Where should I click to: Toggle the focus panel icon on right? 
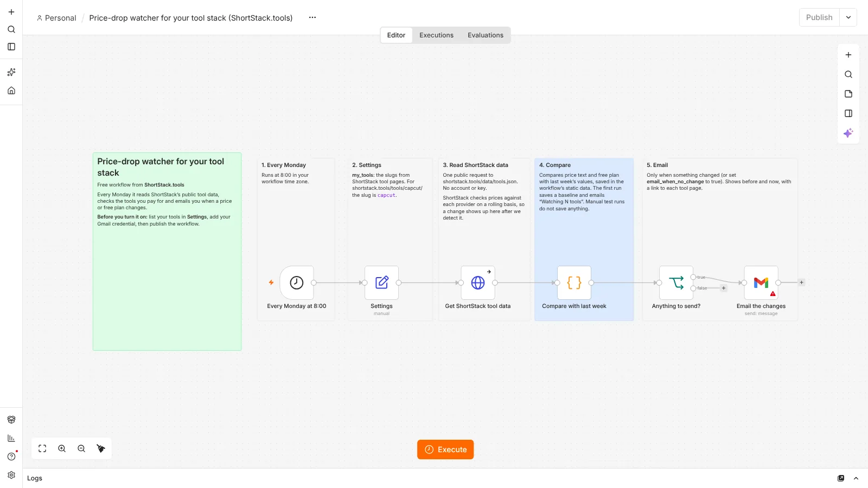coord(848,113)
